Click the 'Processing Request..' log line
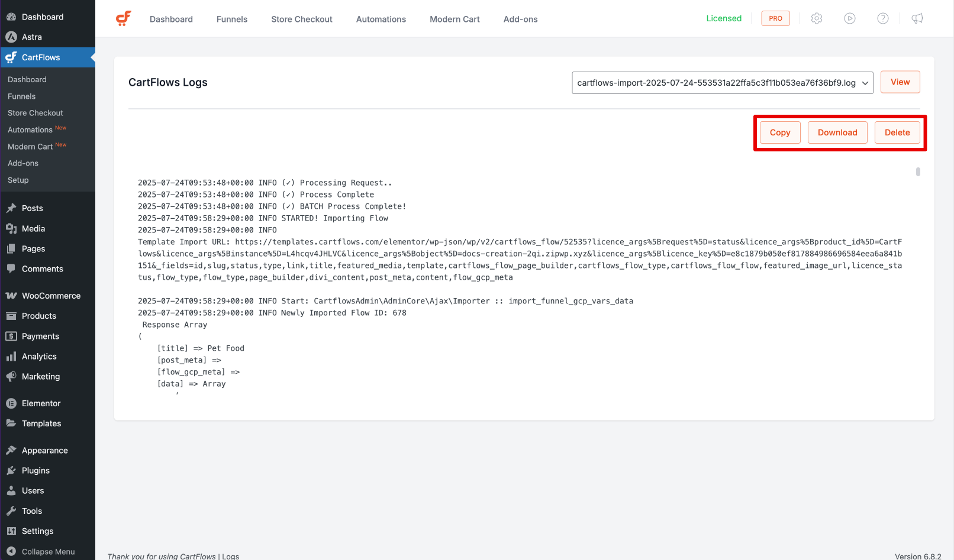This screenshot has height=560, width=954. pos(265,183)
